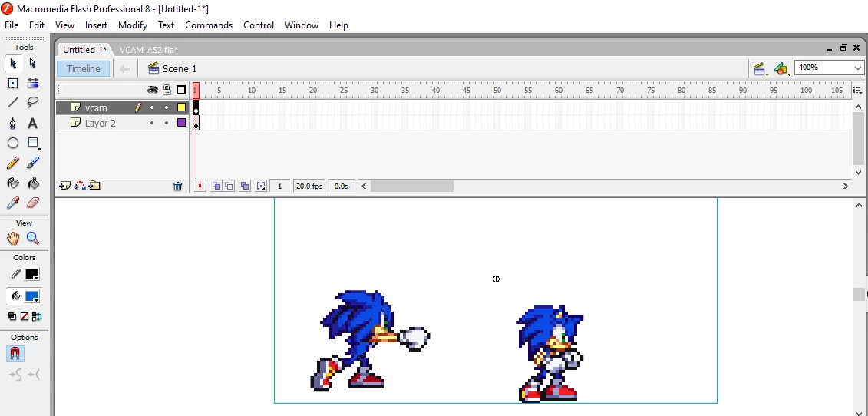Image resolution: width=868 pixels, height=416 pixels.
Task: Open the Commands menu
Action: click(x=209, y=25)
